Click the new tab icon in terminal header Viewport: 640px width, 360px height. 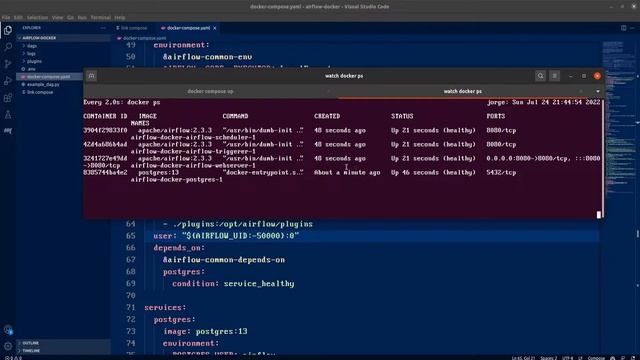tap(91, 76)
